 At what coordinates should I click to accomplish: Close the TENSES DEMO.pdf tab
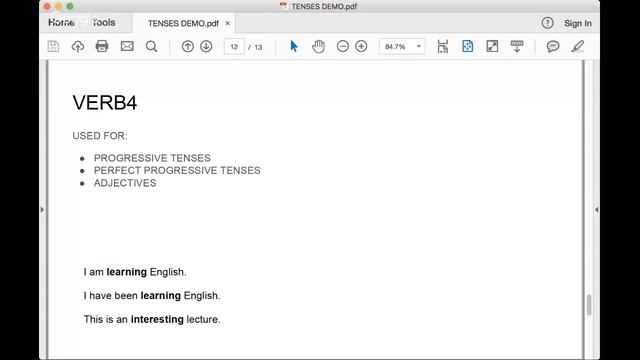click(x=228, y=23)
